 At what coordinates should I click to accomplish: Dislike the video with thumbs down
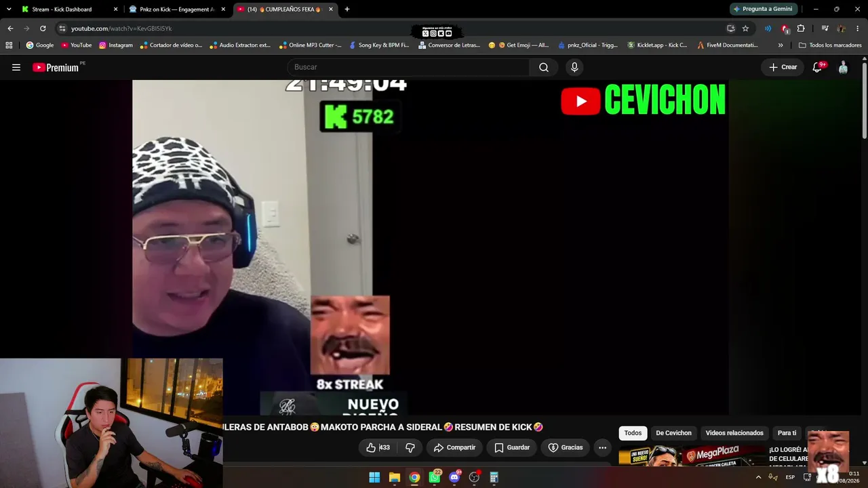410,447
